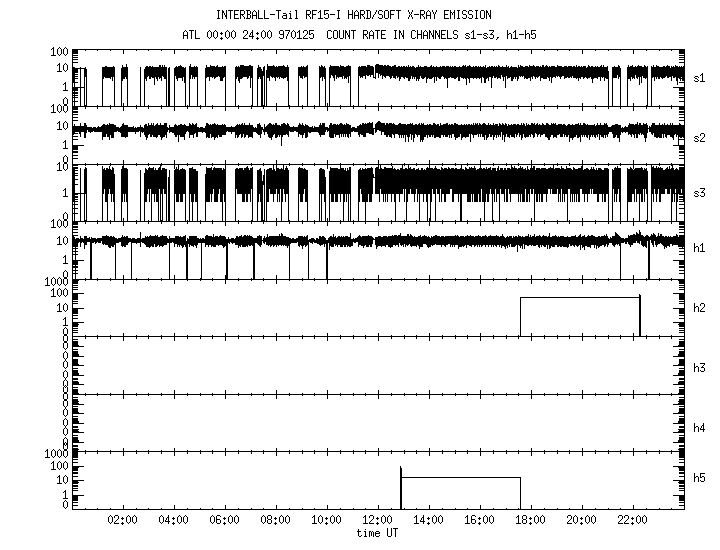Select the 10:00 time axis label
720x550 pixels.
tap(326, 521)
